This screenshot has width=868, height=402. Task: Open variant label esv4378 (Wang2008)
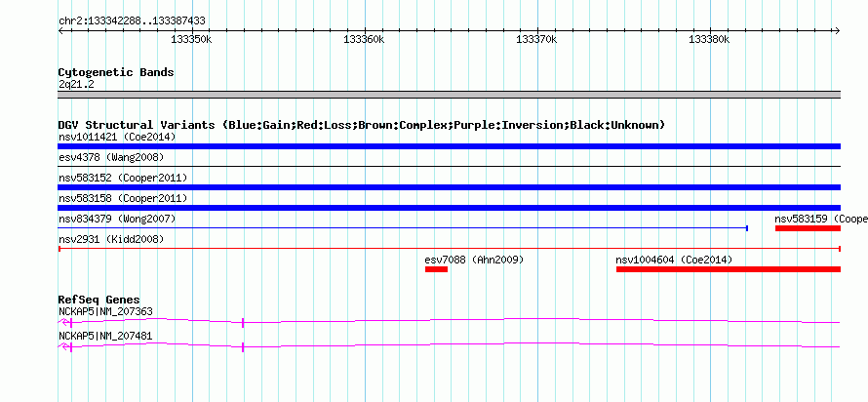(111, 158)
